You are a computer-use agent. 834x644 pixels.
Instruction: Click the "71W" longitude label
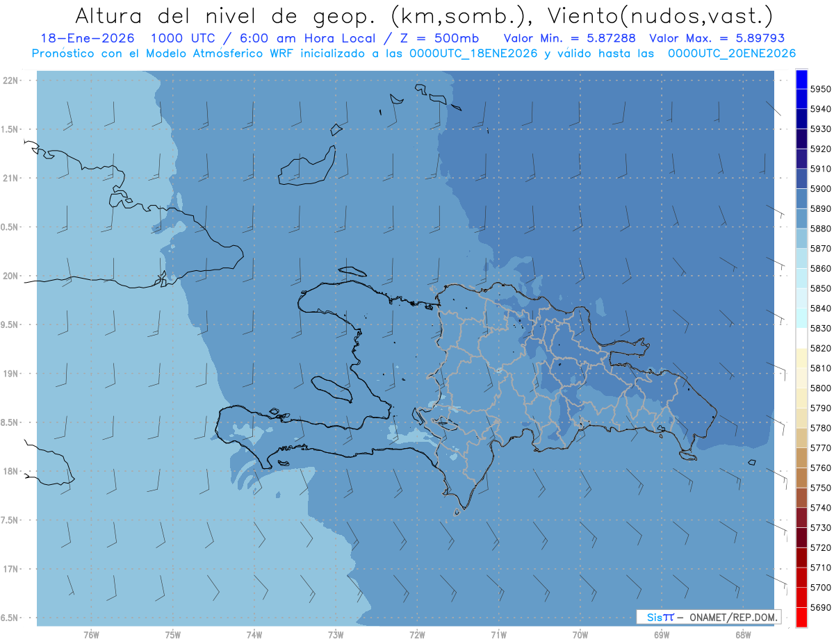coord(498,634)
